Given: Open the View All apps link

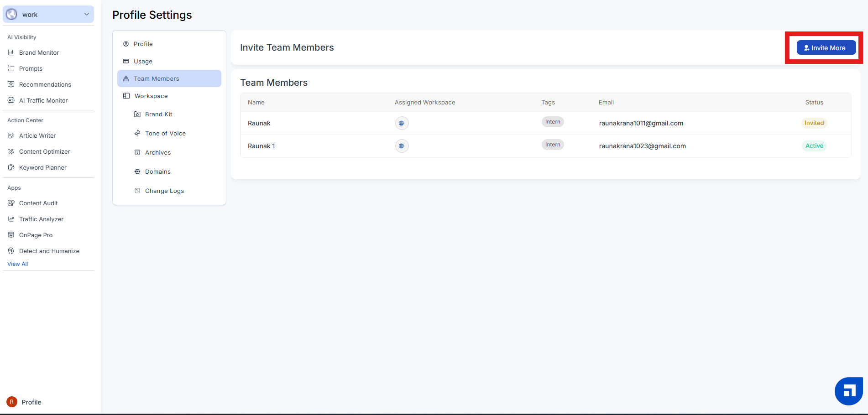Looking at the screenshot, I should point(18,264).
